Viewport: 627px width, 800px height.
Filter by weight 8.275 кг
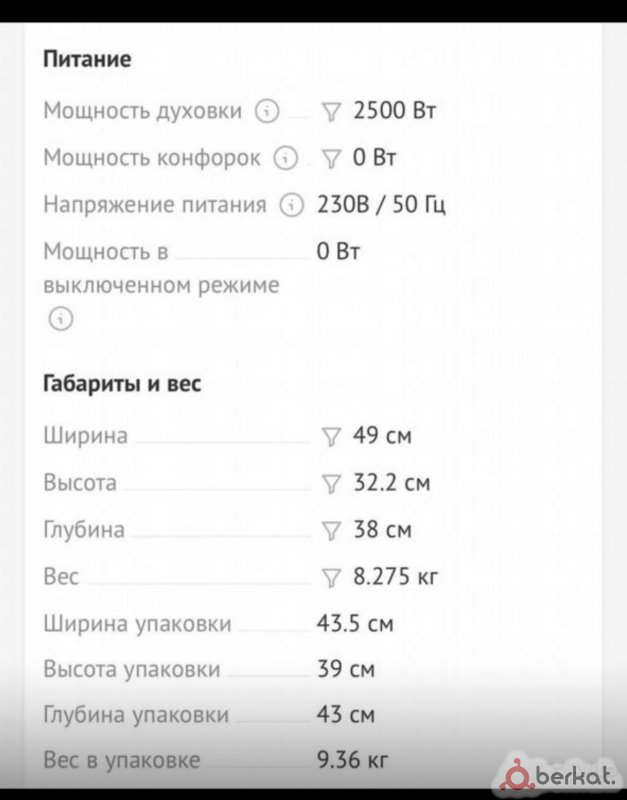[331, 577]
